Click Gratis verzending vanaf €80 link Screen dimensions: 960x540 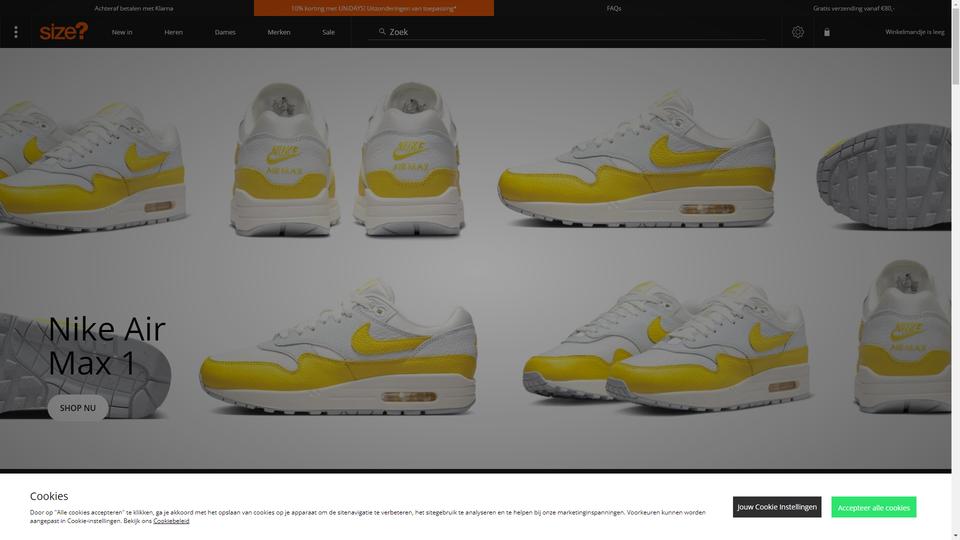coord(853,9)
